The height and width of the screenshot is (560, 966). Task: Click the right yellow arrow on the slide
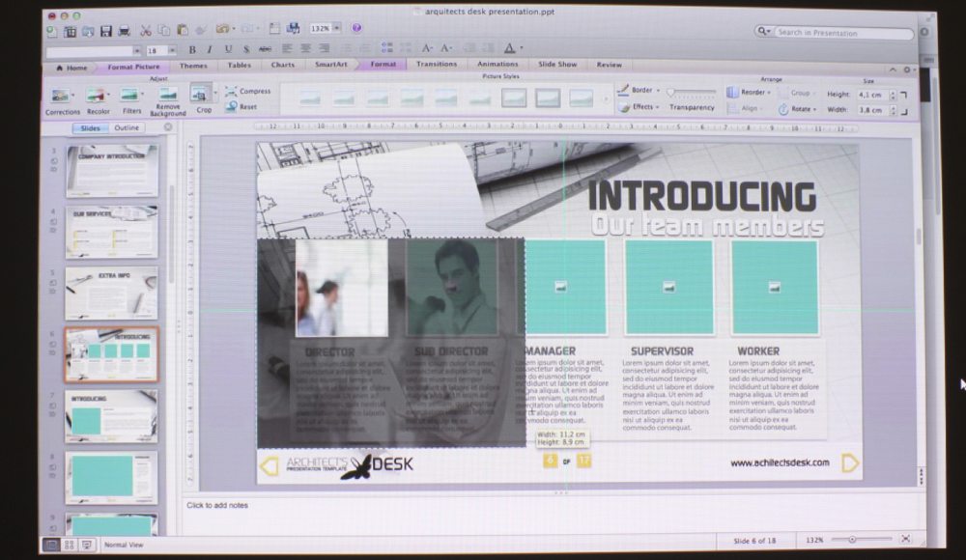(849, 462)
